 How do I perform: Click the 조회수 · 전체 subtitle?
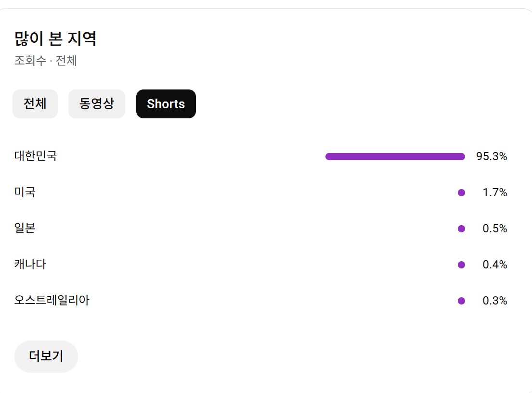coord(46,61)
